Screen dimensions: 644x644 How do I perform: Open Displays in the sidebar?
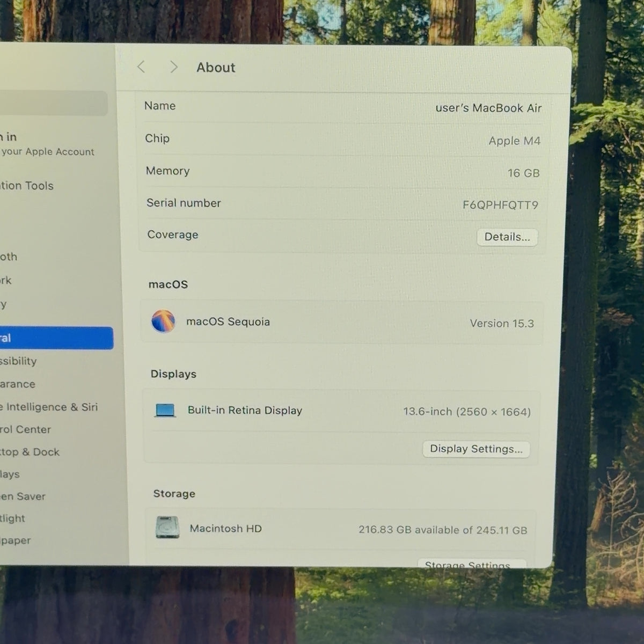click(10, 474)
